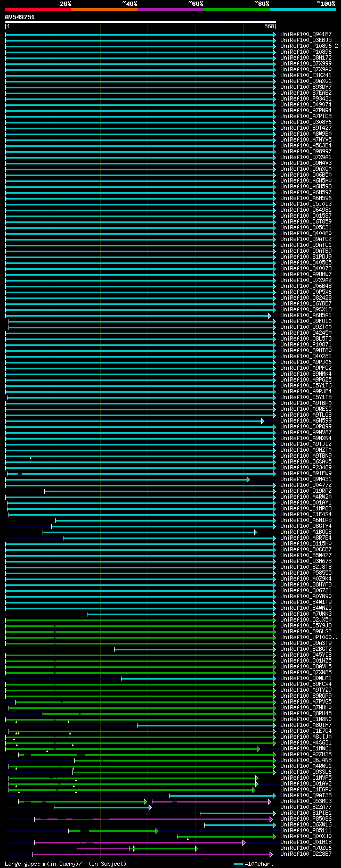The width and height of the screenshot is (341, 868).
Task: Click the green ~80% identity legend segment
Action: (x=237, y=10)
